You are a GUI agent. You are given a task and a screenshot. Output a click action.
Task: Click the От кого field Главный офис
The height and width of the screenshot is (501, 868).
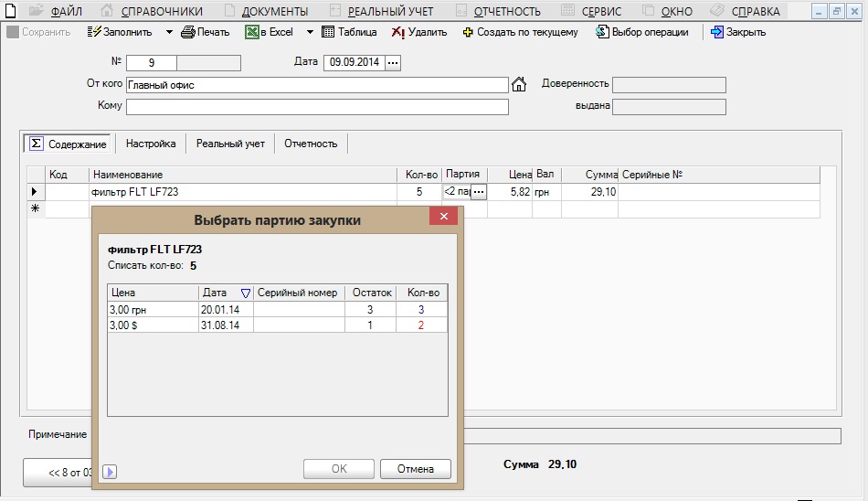point(317,85)
